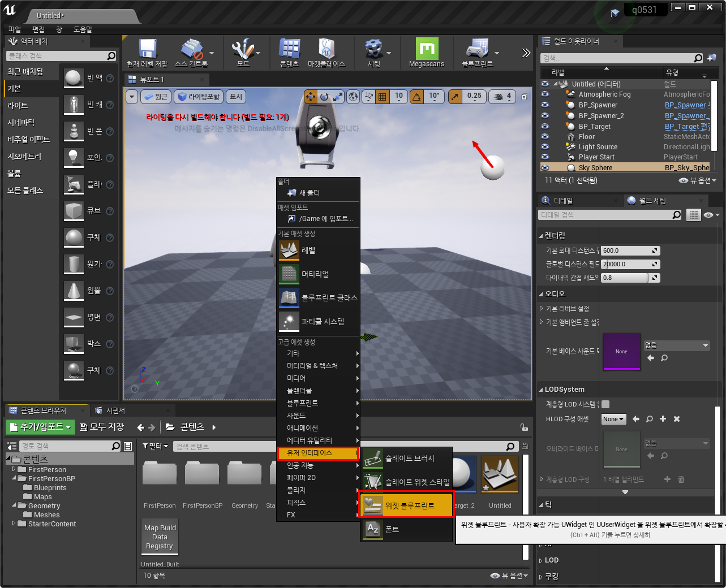Screen dimensions: 726x588
Task: Add a new folder in World Outliner
Action: pos(712,58)
